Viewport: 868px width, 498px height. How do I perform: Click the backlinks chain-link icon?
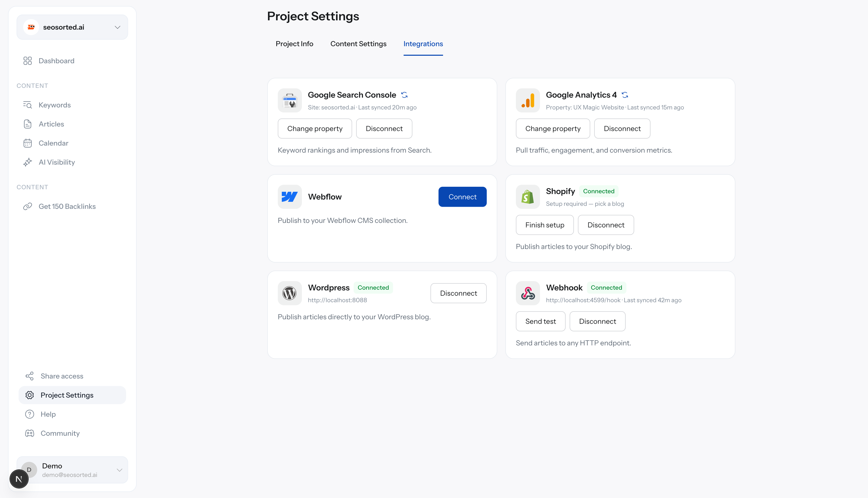pyautogui.click(x=28, y=206)
